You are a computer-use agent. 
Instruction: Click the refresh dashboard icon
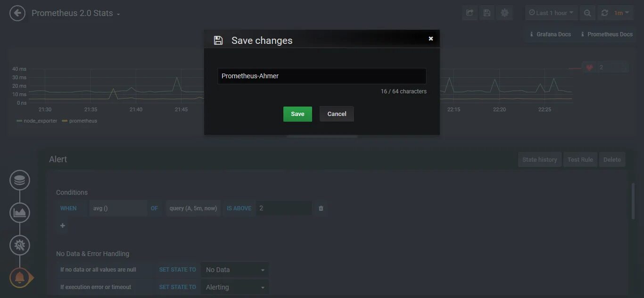[x=604, y=13]
